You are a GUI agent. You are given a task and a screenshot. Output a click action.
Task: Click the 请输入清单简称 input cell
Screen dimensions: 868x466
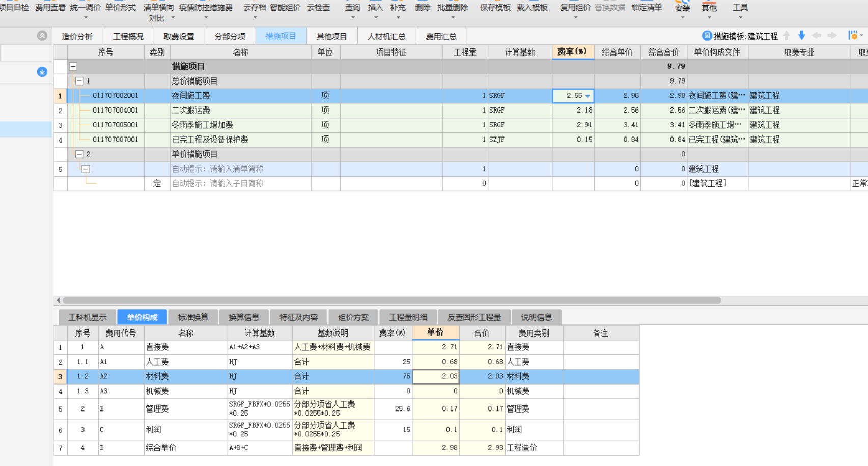pos(241,169)
